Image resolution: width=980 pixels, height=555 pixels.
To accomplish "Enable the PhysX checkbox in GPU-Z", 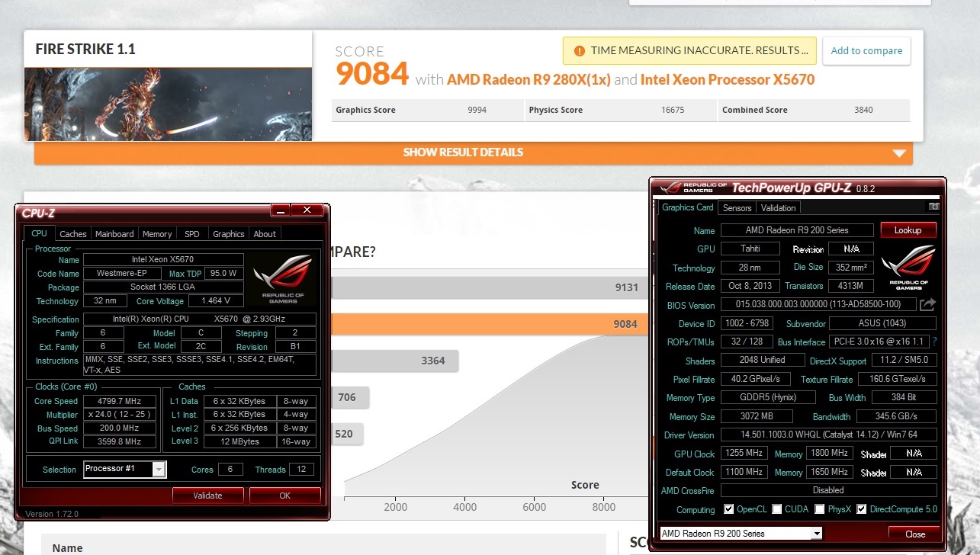I will tap(819, 509).
